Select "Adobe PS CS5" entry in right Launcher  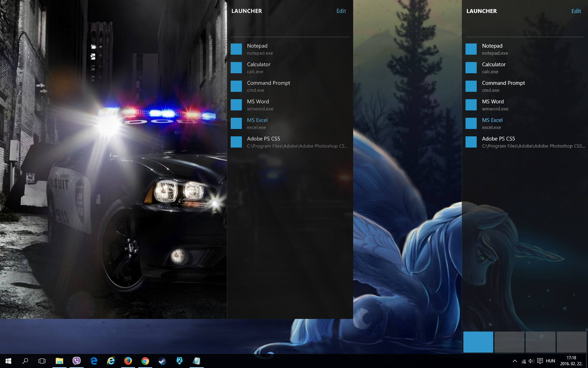pos(525,142)
